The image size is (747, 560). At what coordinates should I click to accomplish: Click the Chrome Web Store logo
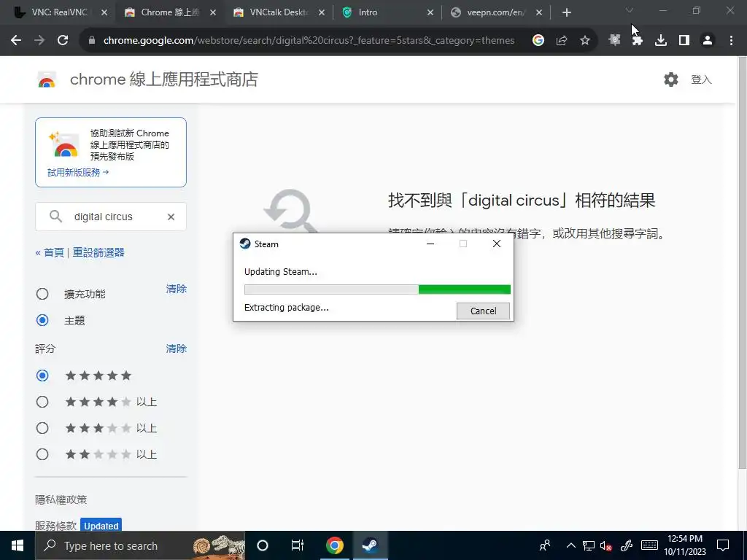point(47,79)
